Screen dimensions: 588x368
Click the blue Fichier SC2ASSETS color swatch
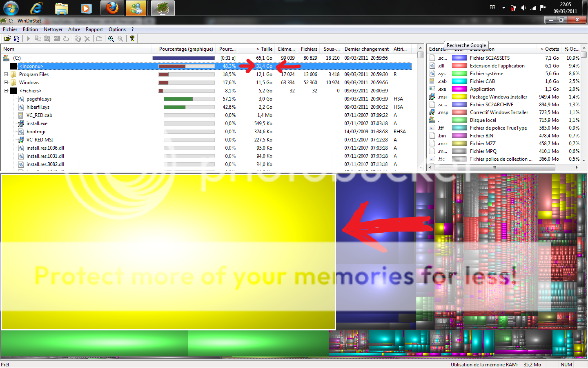click(459, 58)
